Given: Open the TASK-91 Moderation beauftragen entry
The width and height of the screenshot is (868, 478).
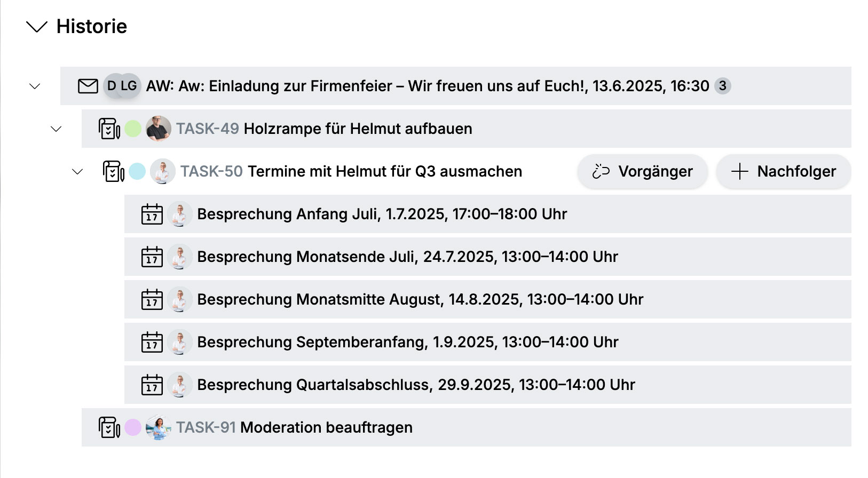Looking at the screenshot, I should click(326, 427).
